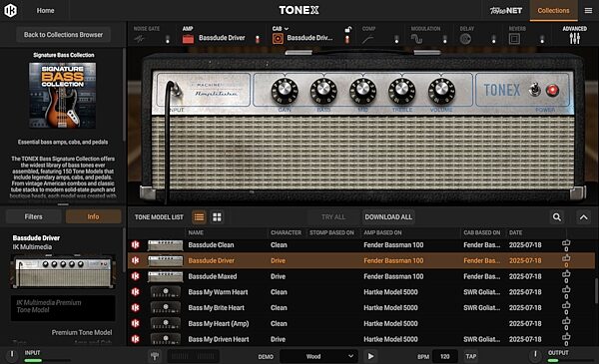Open the Comp module curve icon

367,39
